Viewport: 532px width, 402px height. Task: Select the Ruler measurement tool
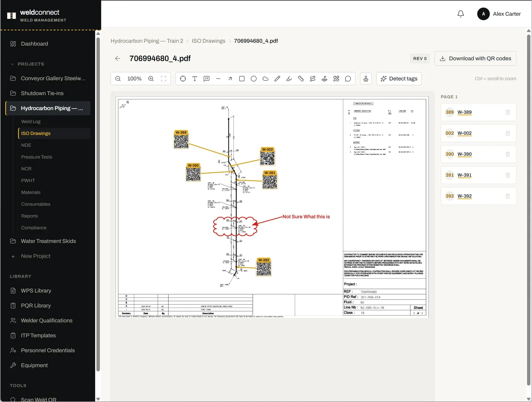click(301, 79)
